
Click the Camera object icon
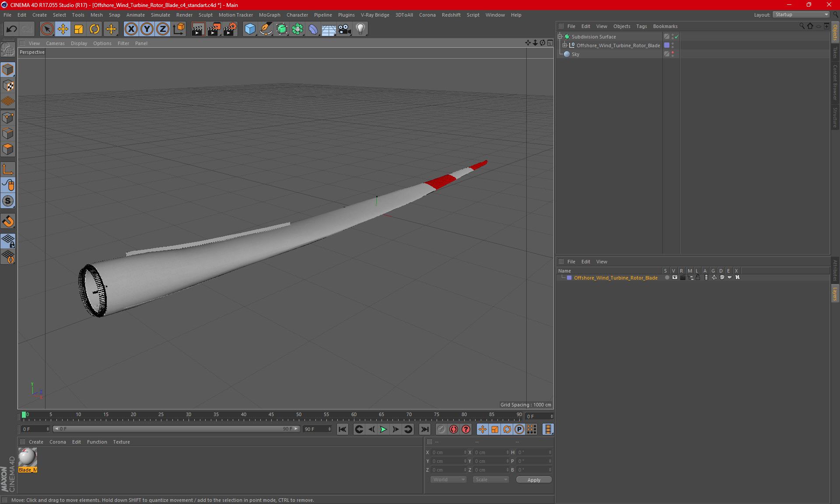(x=344, y=29)
